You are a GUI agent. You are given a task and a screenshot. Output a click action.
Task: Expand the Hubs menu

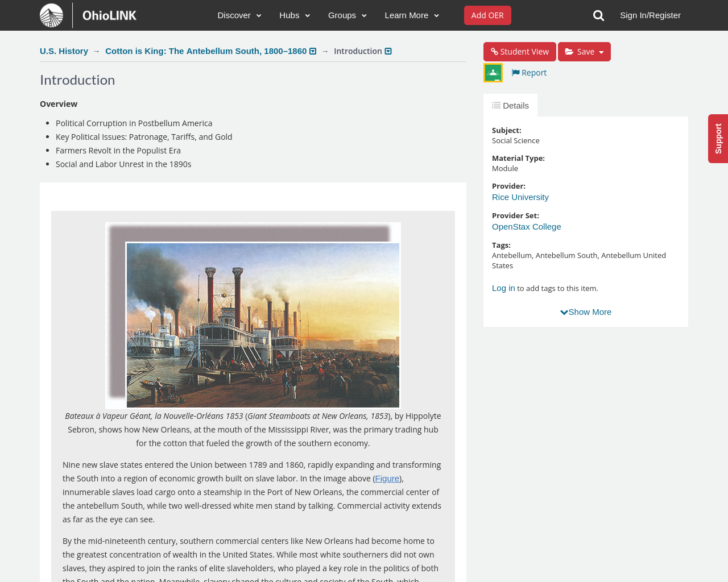295,15
